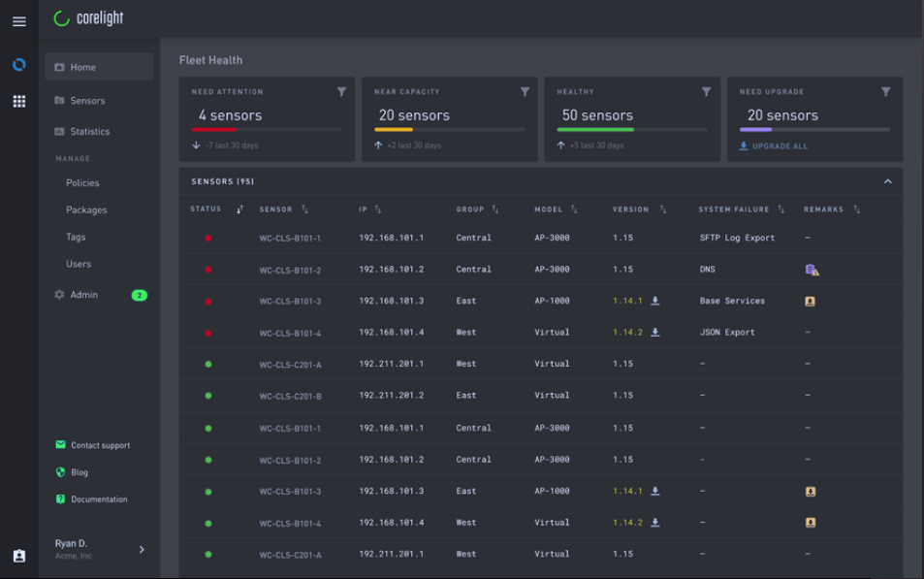924x579 pixels.
Task: Toggle the hamburger menu at top left
Action: click(18, 20)
